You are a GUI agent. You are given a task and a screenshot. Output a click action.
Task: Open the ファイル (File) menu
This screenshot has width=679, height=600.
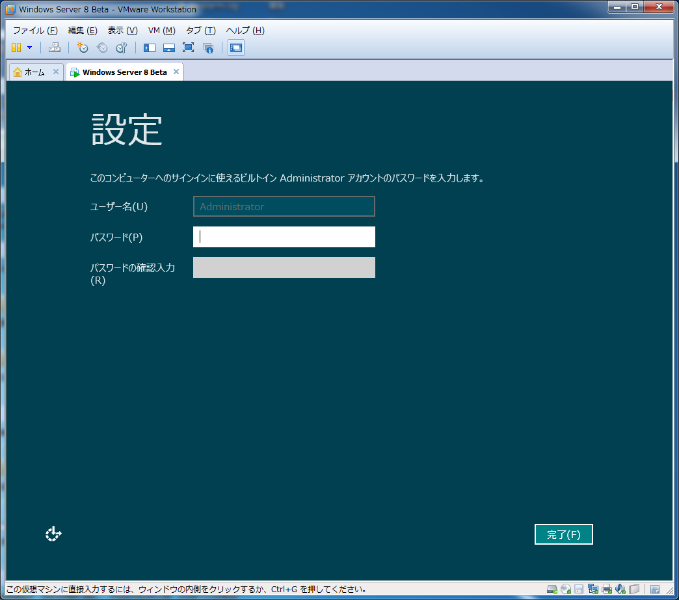pos(35,30)
